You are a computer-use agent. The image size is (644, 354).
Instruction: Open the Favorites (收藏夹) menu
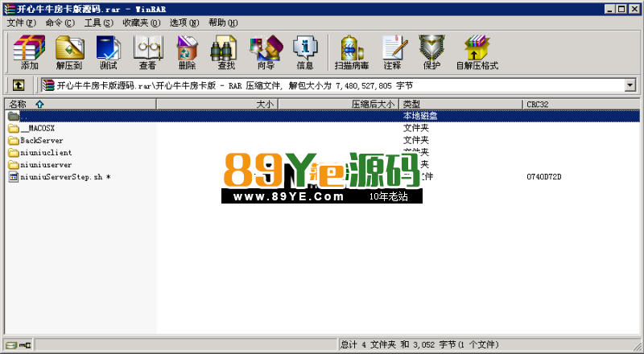(142, 23)
